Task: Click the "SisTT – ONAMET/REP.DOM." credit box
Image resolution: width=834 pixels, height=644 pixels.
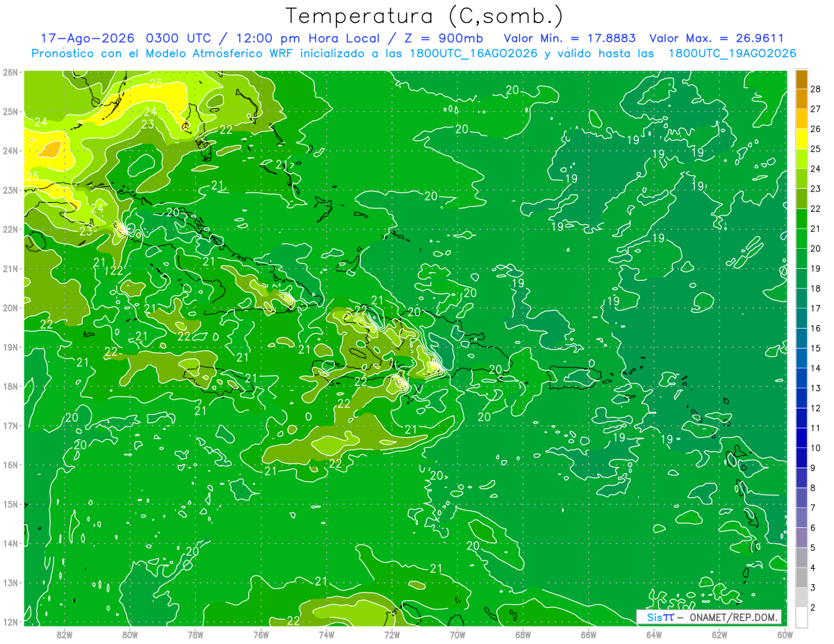Action: 709,617
